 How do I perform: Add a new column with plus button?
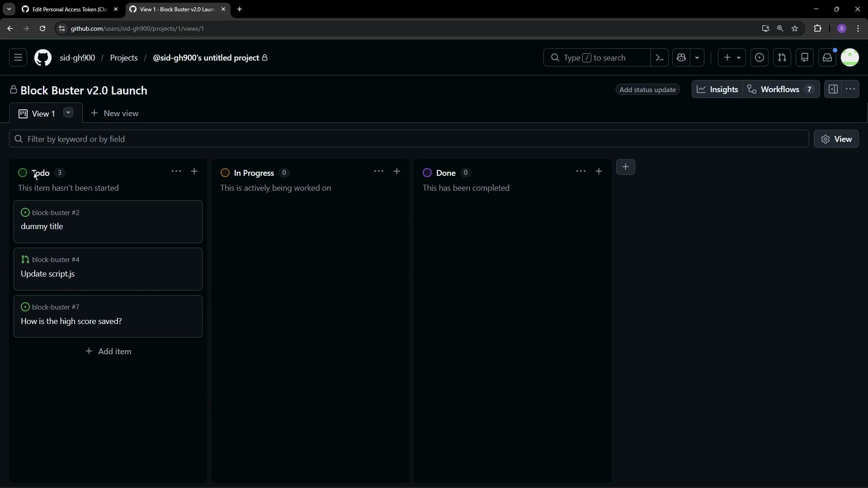pos(626,167)
